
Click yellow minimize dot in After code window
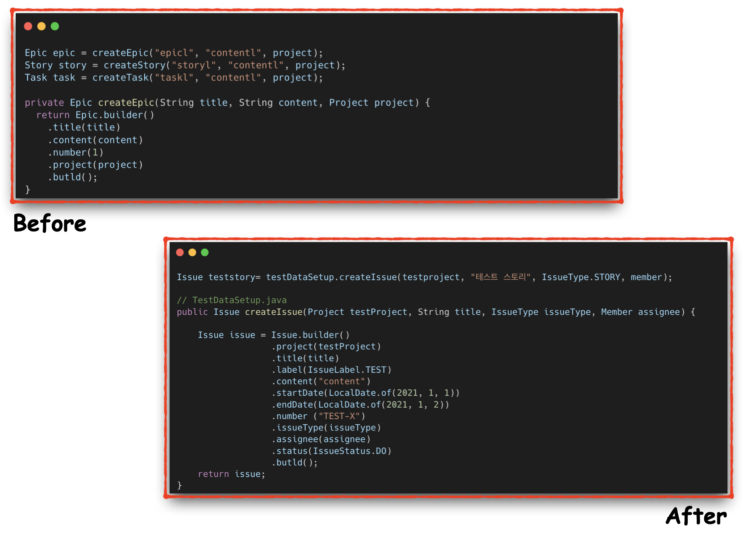tap(192, 252)
